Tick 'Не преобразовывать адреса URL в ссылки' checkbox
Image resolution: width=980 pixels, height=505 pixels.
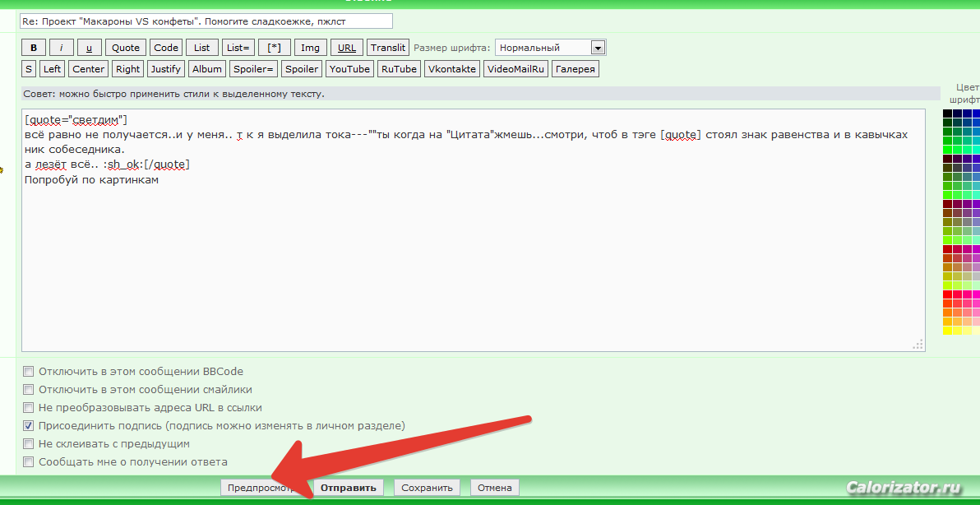[28, 407]
